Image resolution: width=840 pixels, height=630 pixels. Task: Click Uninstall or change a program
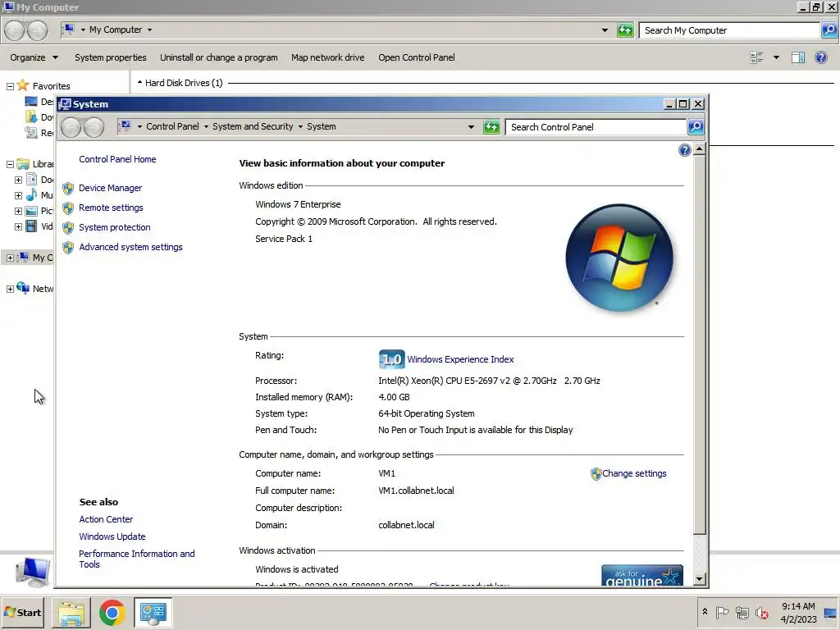(218, 57)
